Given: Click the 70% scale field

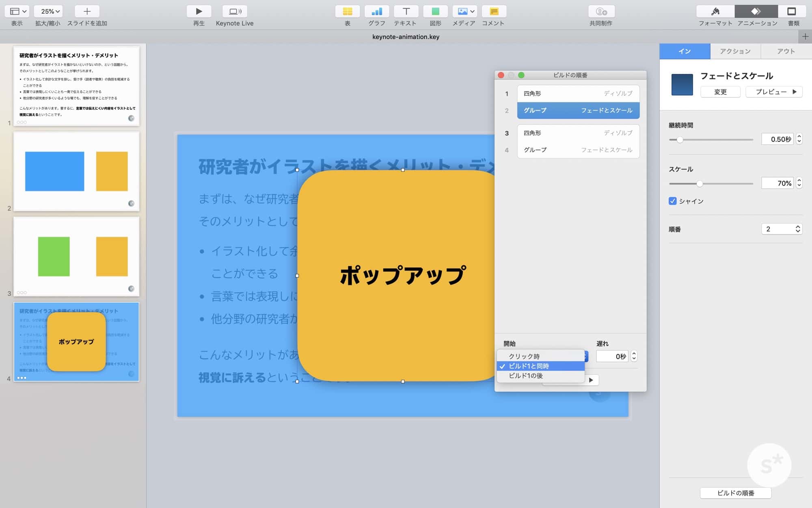Looking at the screenshot, I should tap(777, 183).
